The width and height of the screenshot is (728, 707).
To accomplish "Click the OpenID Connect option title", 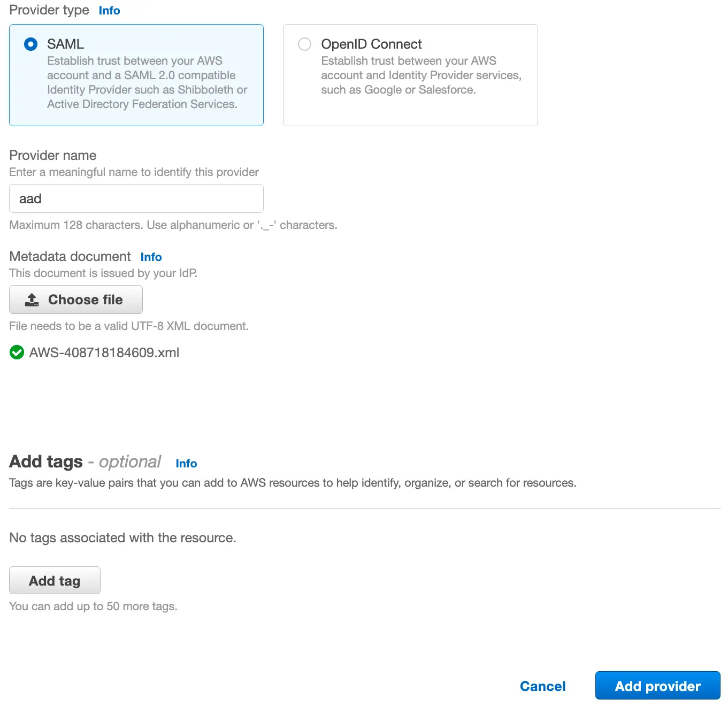I will pos(371,44).
